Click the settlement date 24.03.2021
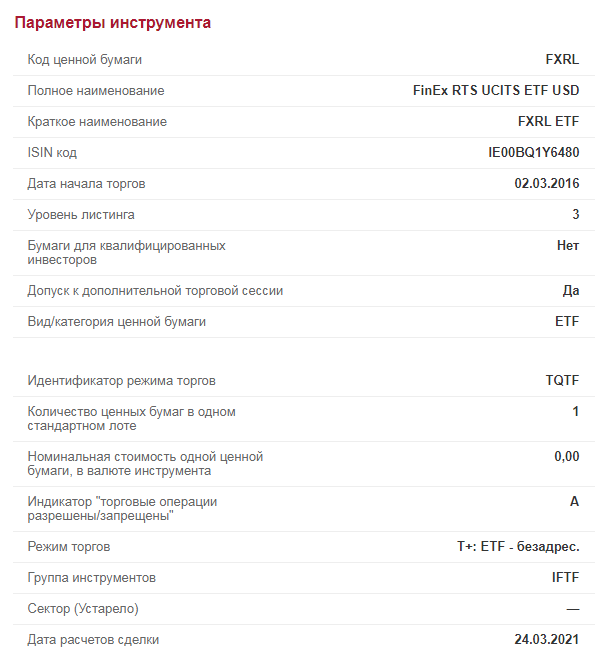 (547, 639)
